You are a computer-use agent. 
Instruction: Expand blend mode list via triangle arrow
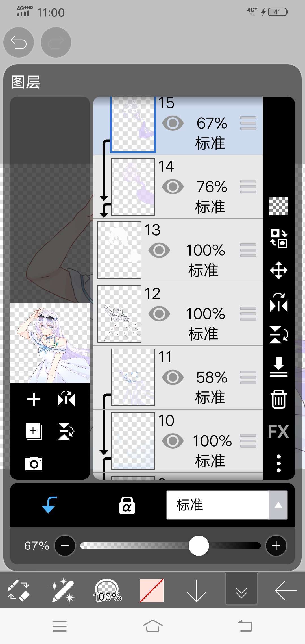(x=278, y=505)
